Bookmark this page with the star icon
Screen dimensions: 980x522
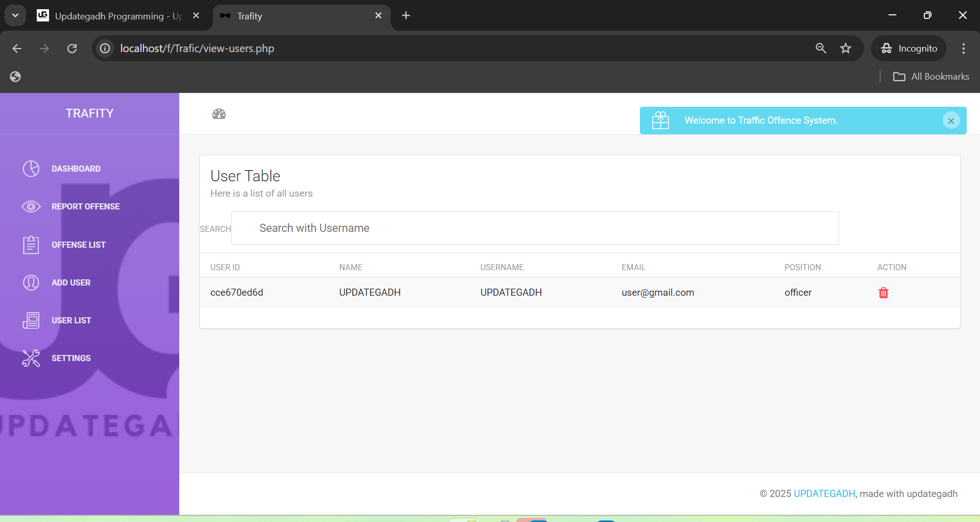tap(846, 49)
